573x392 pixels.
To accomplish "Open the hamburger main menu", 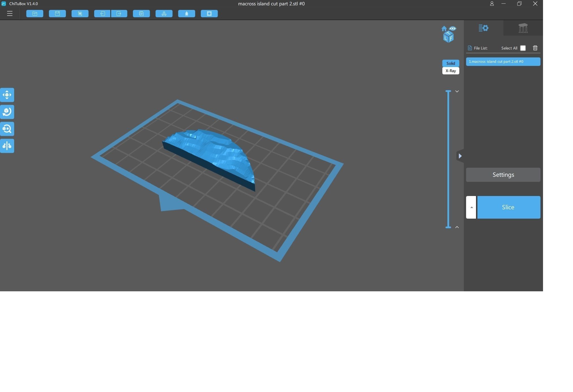I will tap(10, 14).
